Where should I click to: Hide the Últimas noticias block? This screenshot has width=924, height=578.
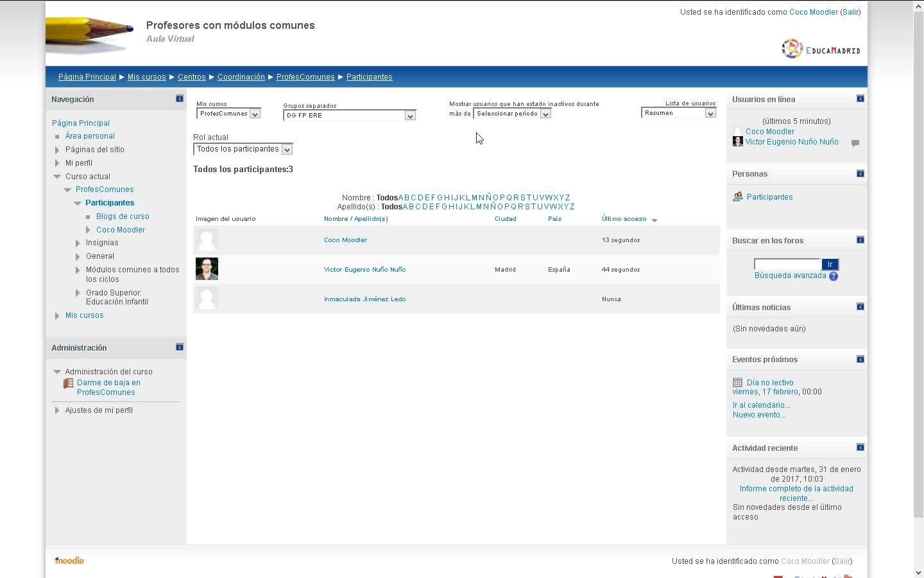pos(860,306)
